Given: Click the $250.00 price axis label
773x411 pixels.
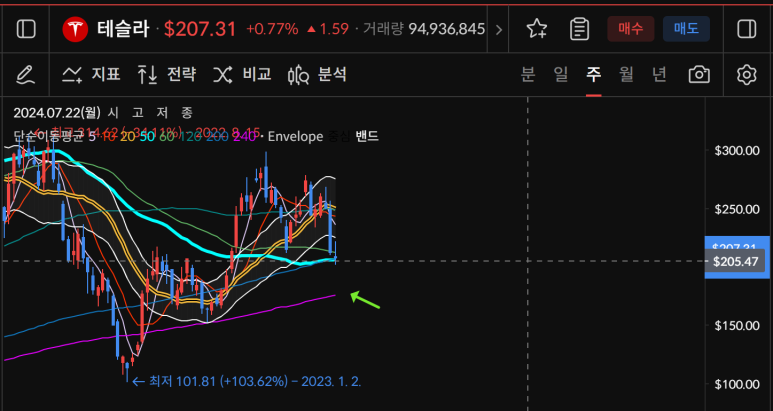Looking at the screenshot, I should pyautogui.click(x=737, y=209).
